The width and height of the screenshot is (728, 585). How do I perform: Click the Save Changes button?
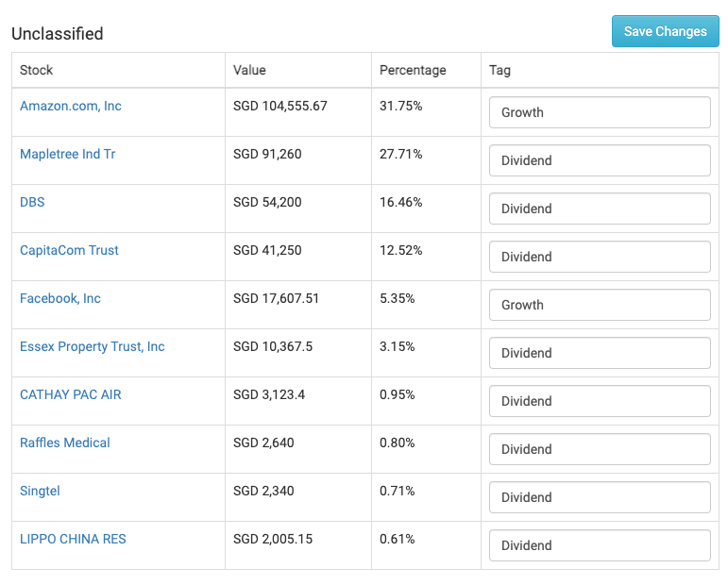pos(665,31)
